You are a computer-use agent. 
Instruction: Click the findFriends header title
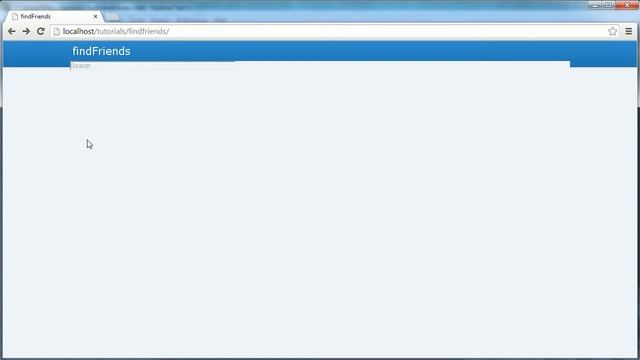101,51
